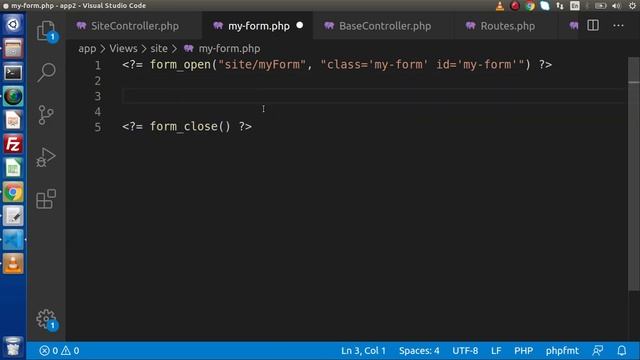This screenshot has height=360, width=640.
Task: Click the errors and warnings status indicator
Action: [59, 351]
